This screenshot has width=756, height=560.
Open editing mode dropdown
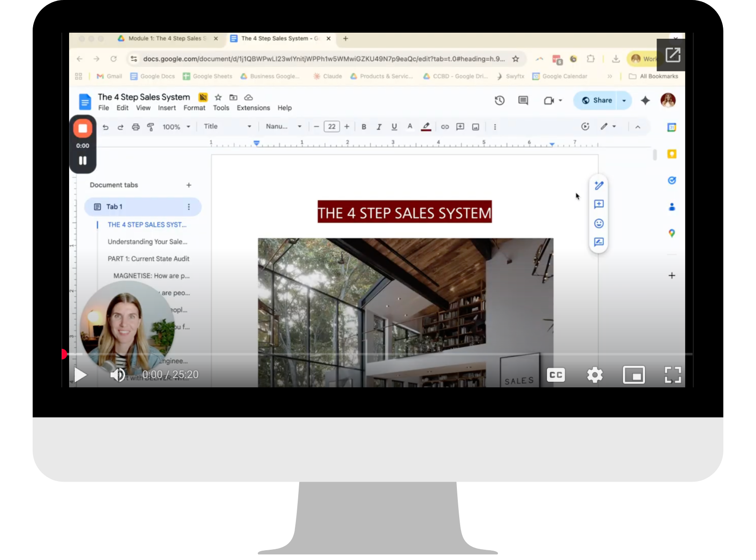click(x=608, y=126)
